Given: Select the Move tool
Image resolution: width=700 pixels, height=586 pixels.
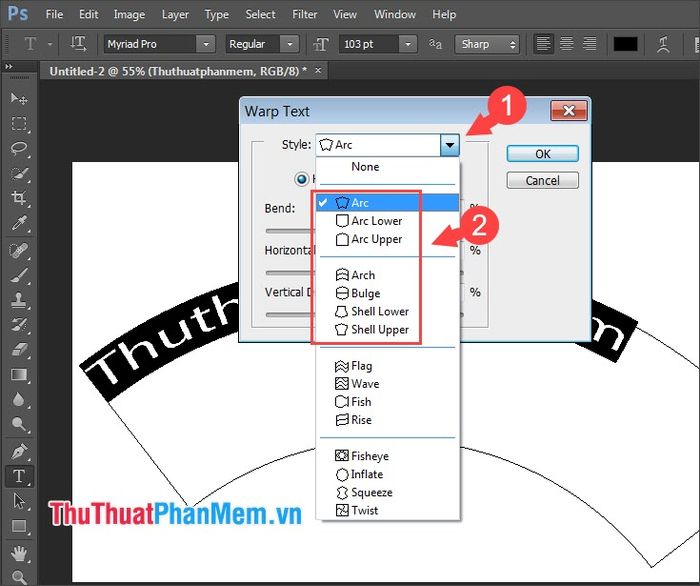Looking at the screenshot, I should [19, 99].
